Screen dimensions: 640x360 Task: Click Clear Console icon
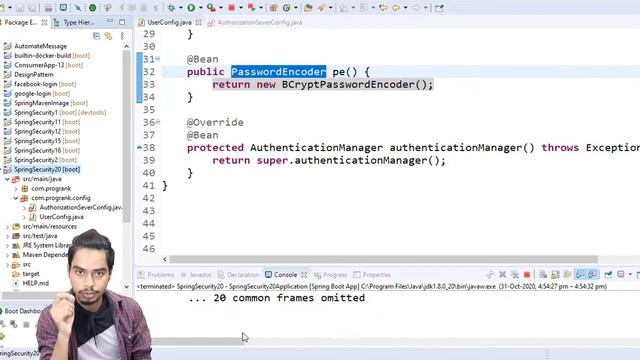point(543,275)
